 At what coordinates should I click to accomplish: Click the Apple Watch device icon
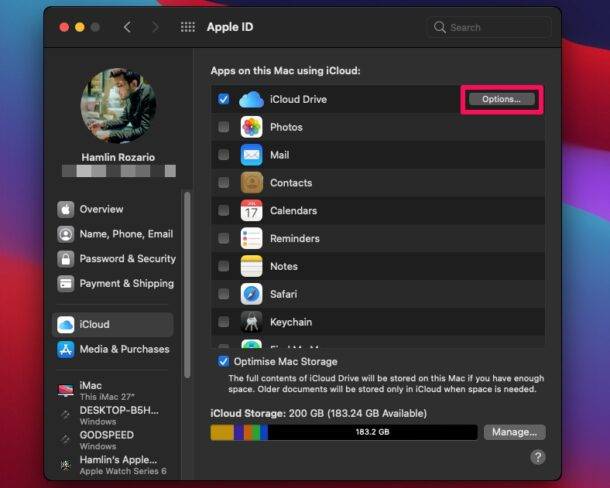(65, 465)
